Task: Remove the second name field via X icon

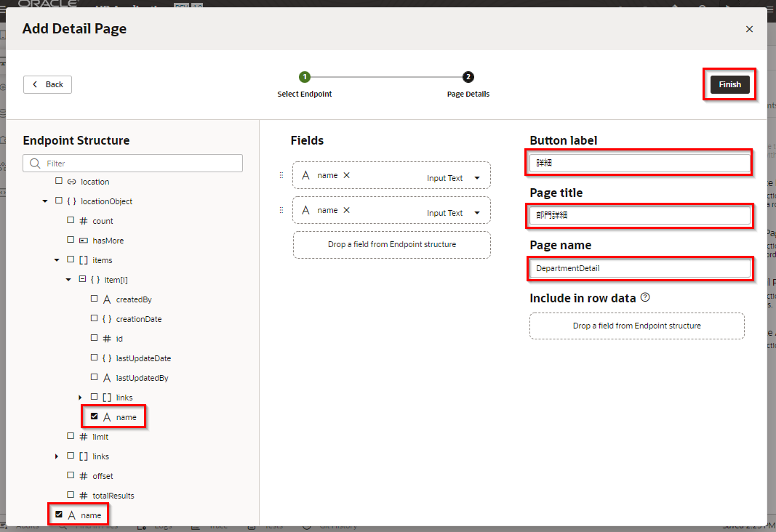Action: click(x=346, y=210)
